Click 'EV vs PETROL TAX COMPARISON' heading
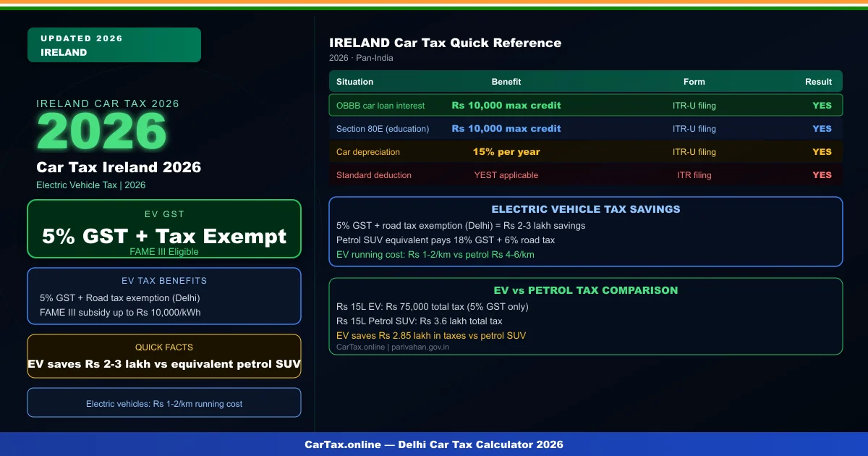 coord(586,290)
